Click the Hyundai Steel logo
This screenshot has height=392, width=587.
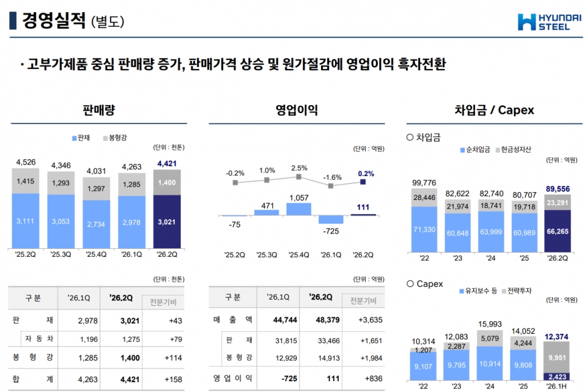tap(549, 22)
